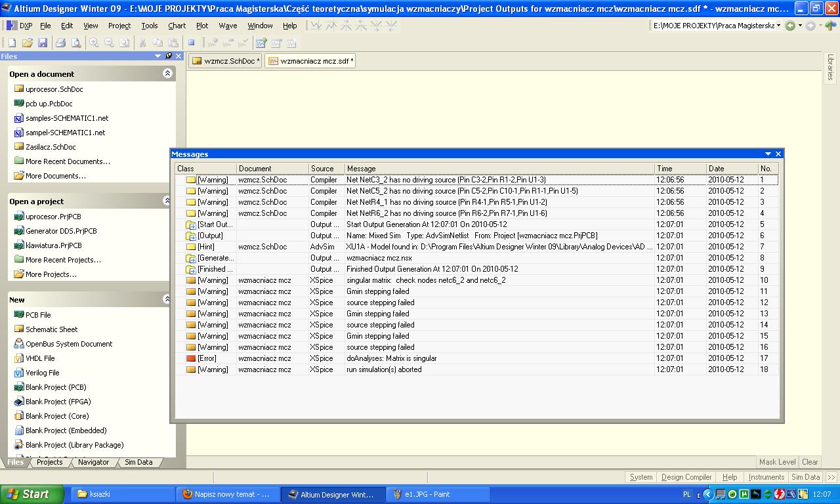The height and width of the screenshot is (504, 840).
Task: Click the New document toolbar icon
Action: coord(12,43)
